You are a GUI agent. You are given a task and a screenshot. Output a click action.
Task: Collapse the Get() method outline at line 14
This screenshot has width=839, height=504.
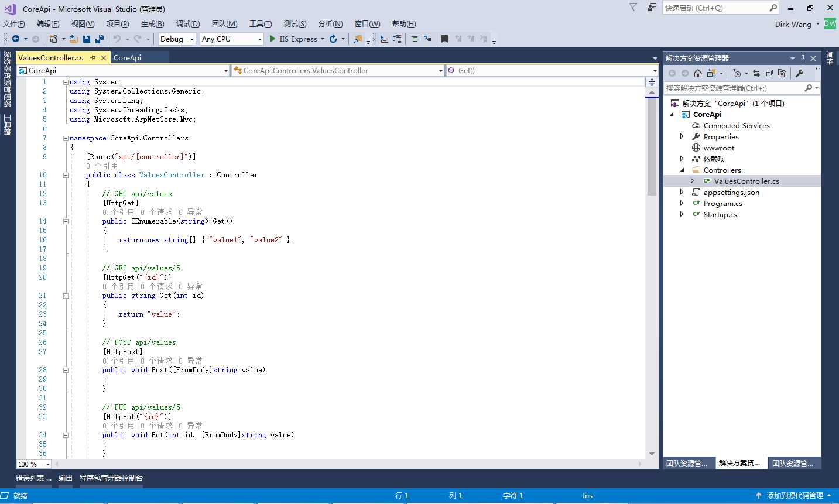[x=66, y=221]
